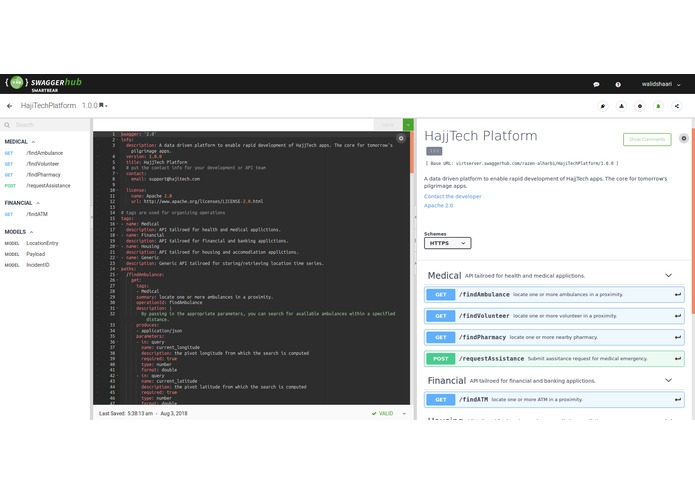Select /requestAssistance in the sidebar

click(x=48, y=186)
